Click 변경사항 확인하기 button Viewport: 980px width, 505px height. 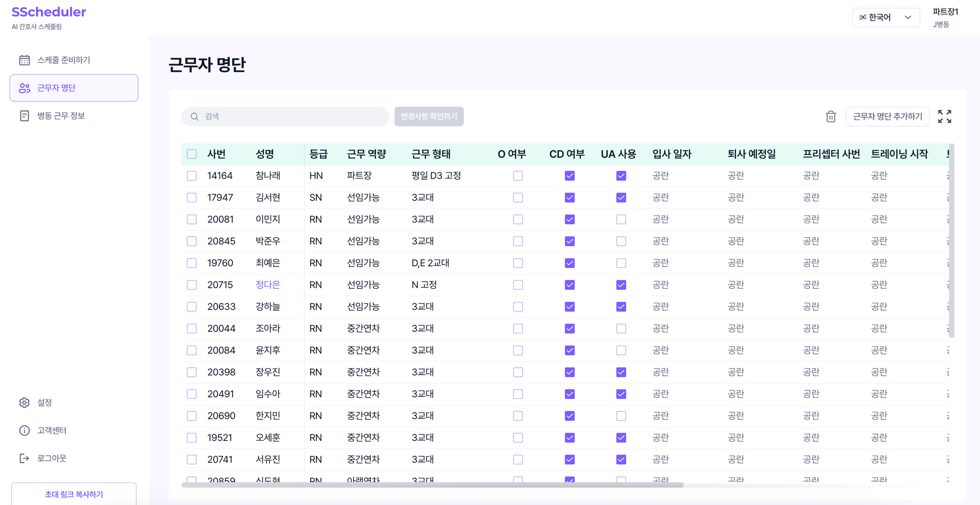tap(429, 116)
